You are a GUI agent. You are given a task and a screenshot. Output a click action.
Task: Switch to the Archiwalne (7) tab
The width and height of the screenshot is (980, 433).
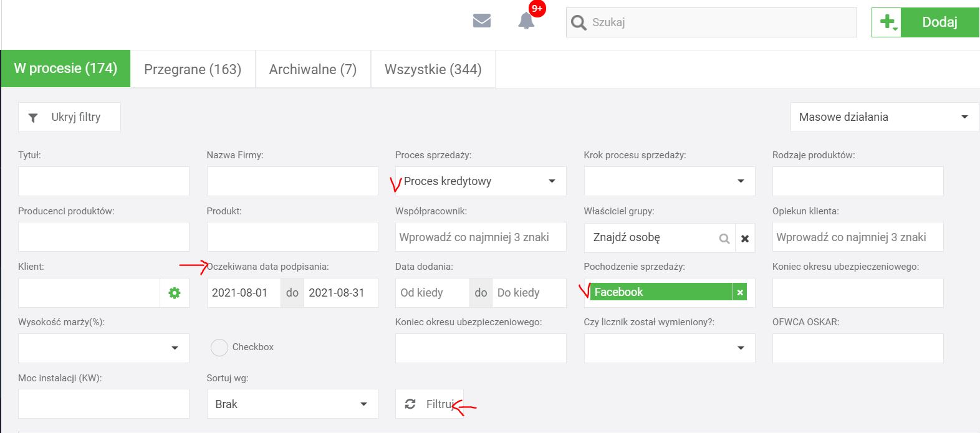coord(312,69)
